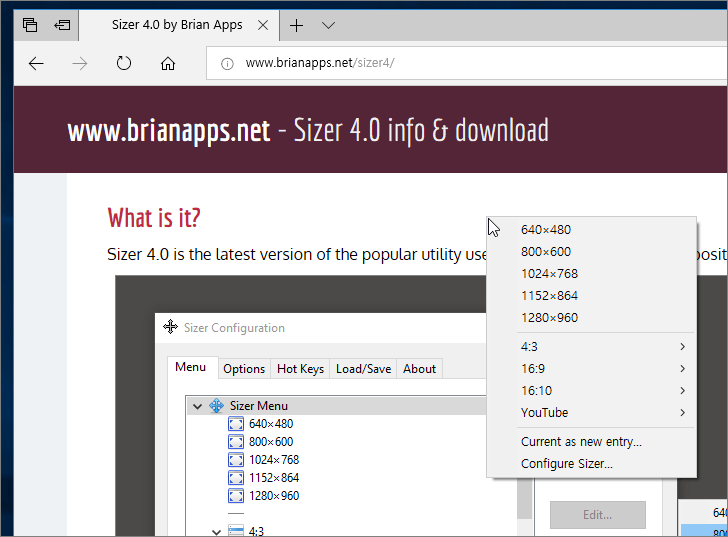
Task: Click the site information icon in address bar
Action: coord(227,63)
